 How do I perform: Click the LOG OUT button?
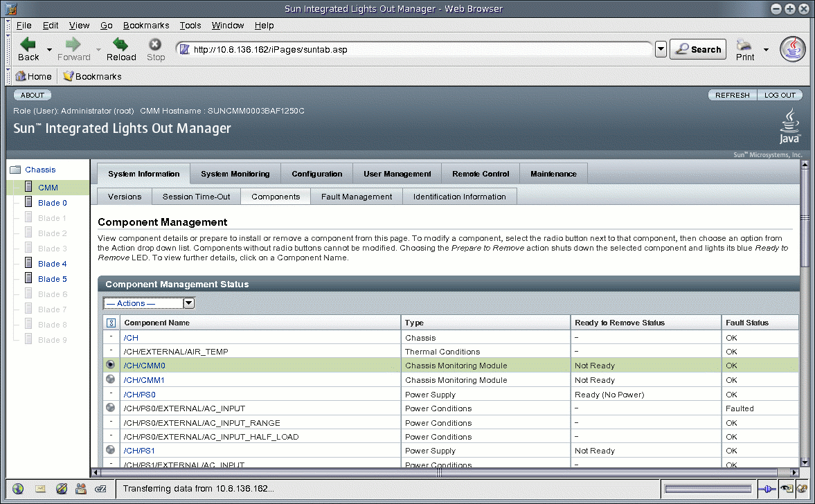pyautogui.click(x=780, y=95)
